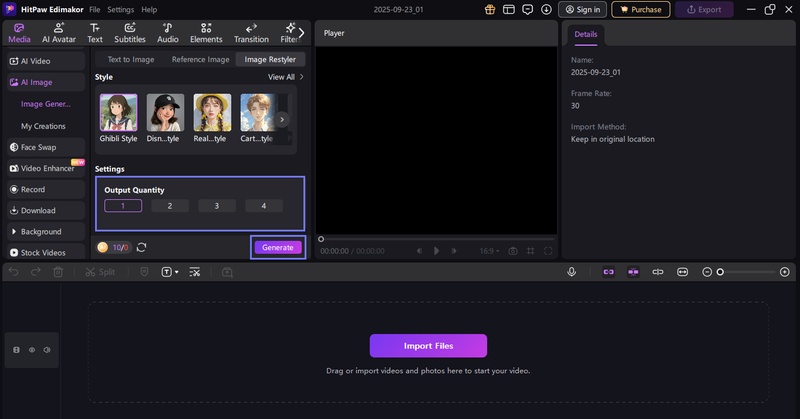Select the Cartoon style thumbnail
The width and height of the screenshot is (800, 419).
[x=259, y=112]
